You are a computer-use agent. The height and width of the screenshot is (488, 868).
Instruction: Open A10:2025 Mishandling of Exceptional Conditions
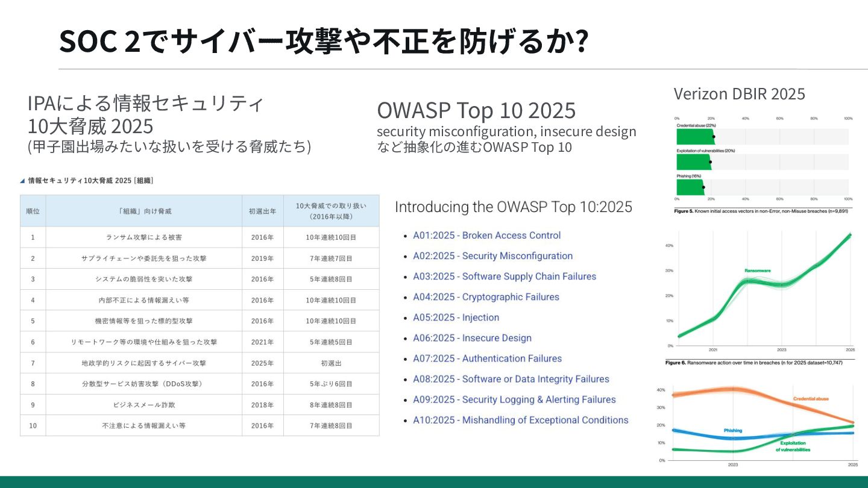tap(521, 420)
